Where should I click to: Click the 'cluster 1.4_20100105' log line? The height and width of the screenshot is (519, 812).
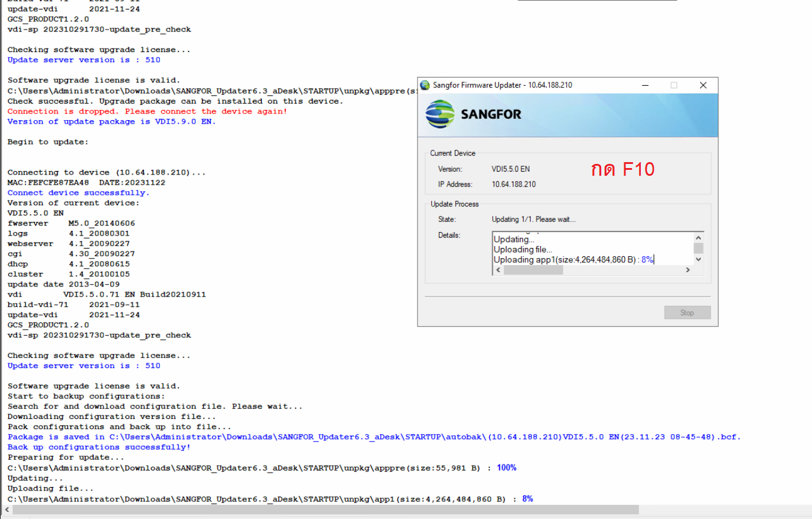69,274
